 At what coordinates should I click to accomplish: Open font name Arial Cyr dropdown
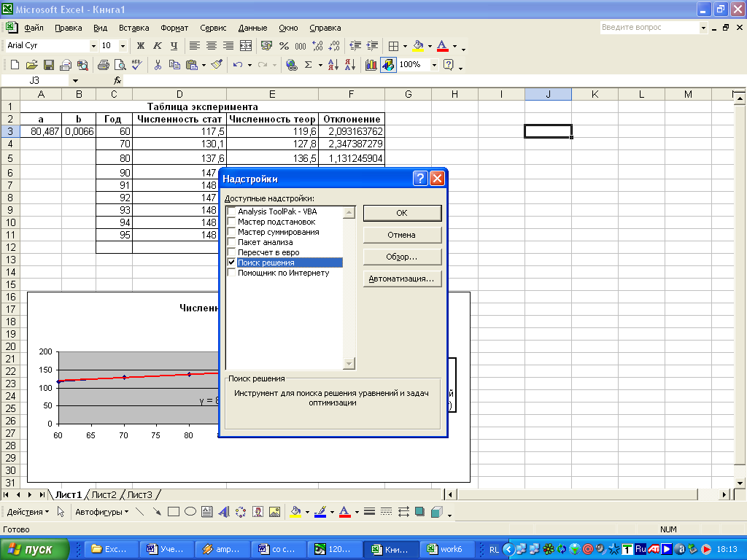tap(93, 46)
